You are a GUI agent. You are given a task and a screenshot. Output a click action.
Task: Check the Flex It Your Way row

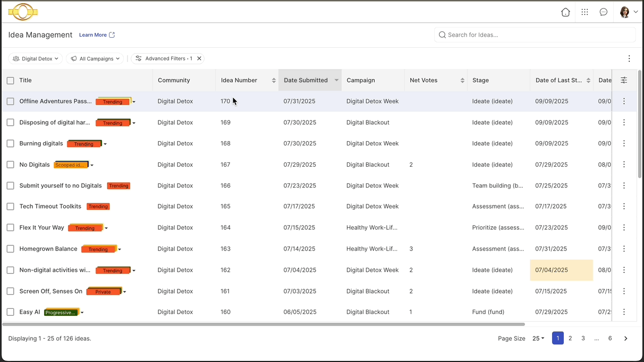tap(11, 228)
